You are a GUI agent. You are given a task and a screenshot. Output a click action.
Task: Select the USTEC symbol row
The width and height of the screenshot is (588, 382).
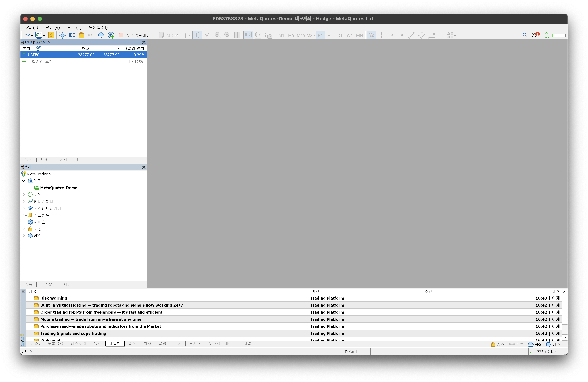83,55
